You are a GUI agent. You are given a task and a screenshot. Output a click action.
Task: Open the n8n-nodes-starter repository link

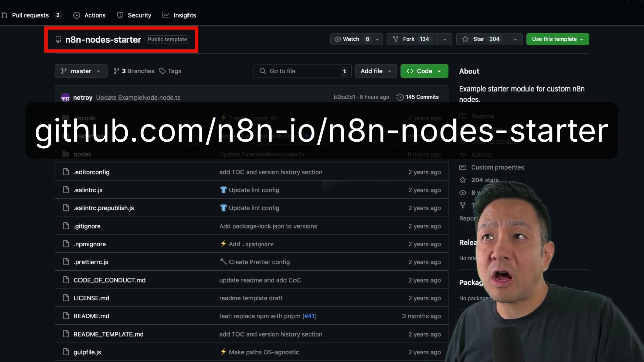[103, 40]
